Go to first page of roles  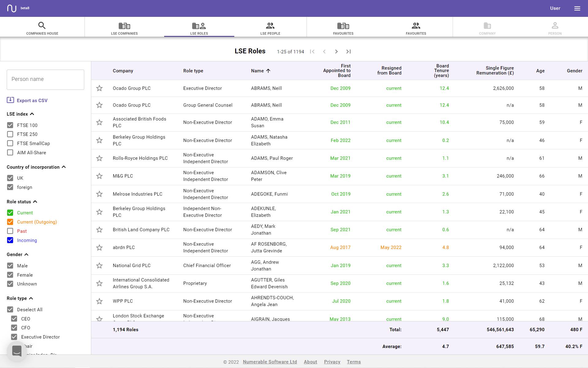point(312,52)
